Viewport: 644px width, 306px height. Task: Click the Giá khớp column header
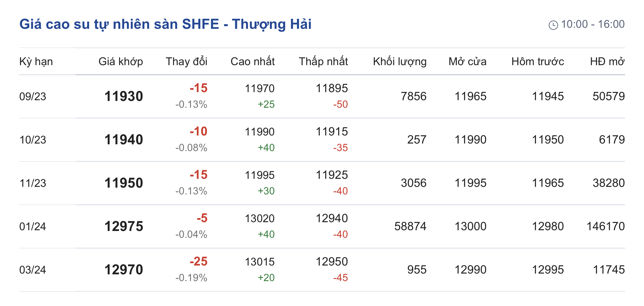pos(121,62)
